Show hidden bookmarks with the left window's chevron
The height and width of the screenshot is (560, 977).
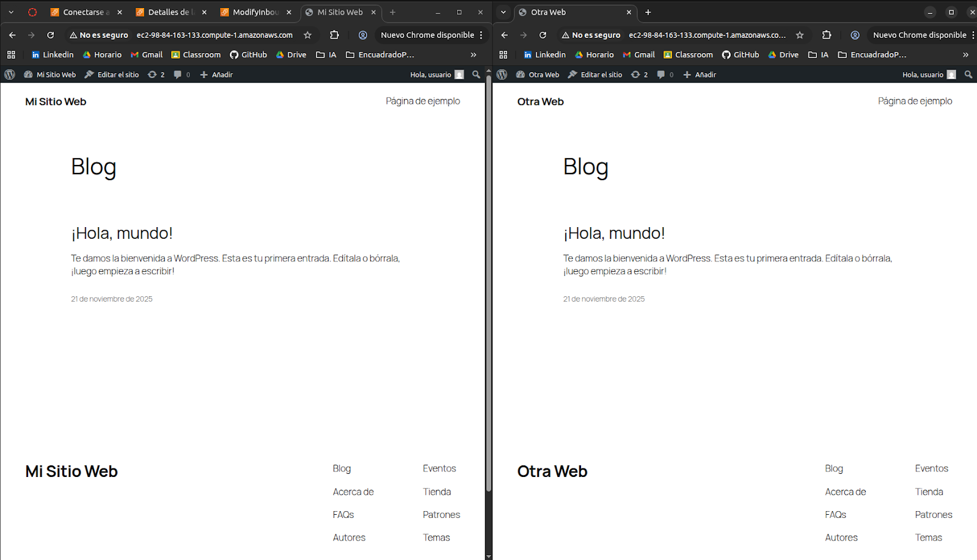[x=473, y=55]
